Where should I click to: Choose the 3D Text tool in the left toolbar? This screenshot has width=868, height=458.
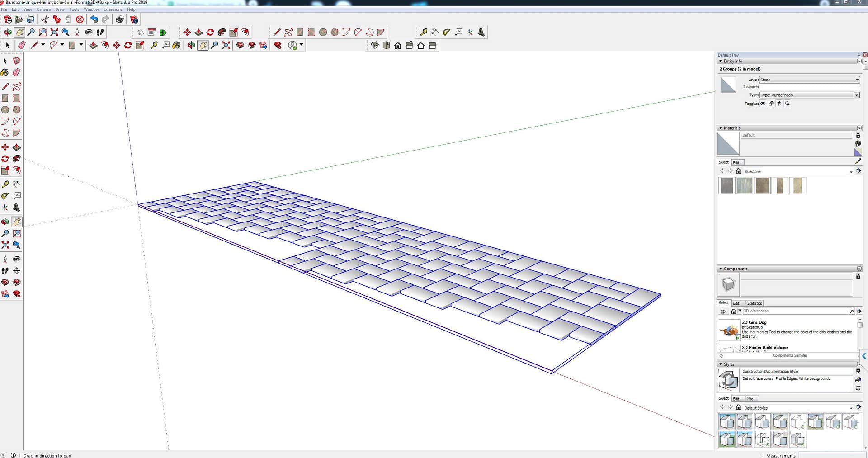coord(17,208)
